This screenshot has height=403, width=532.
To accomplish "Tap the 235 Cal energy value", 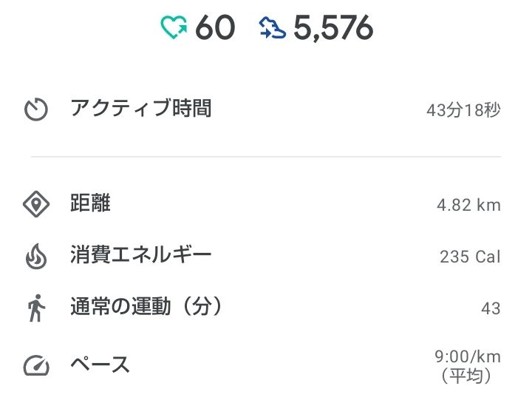I will [470, 257].
